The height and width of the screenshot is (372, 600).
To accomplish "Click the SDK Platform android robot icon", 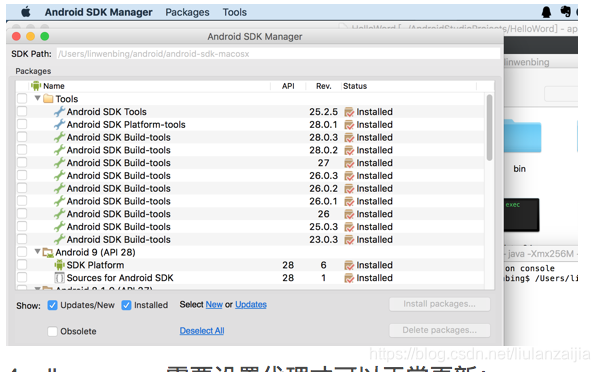I will (x=59, y=265).
